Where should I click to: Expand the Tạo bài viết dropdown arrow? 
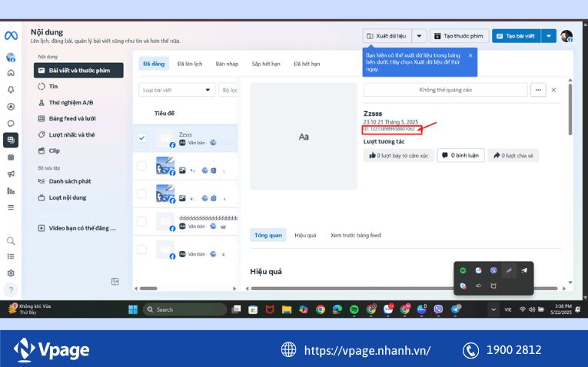[549, 36]
